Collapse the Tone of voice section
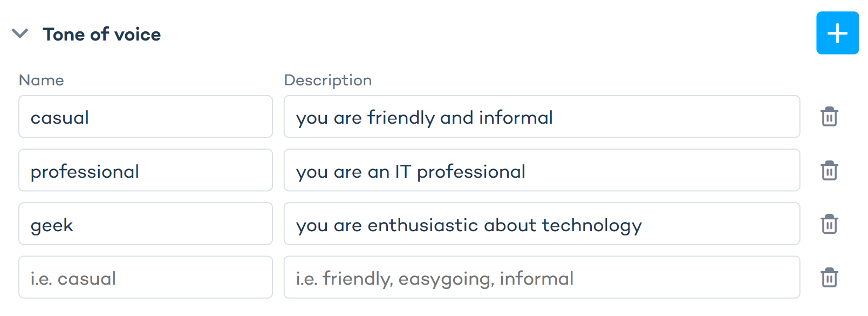The width and height of the screenshot is (868, 316). pos(20,34)
